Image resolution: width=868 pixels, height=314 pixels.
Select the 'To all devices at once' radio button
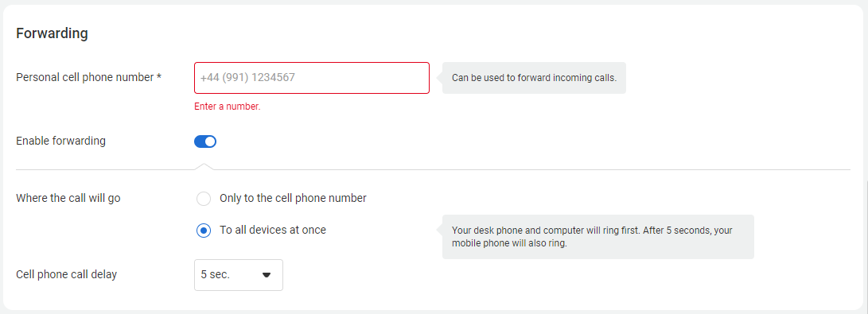point(204,231)
